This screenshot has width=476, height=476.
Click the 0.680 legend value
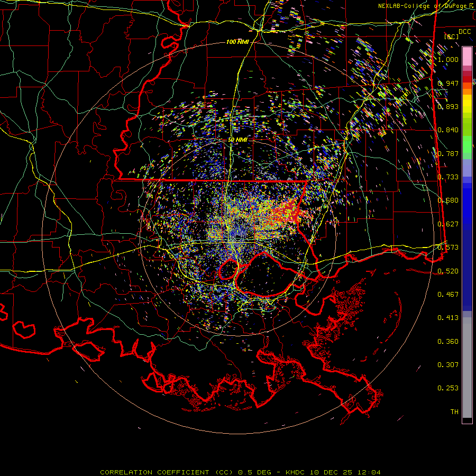(x=448, y=200)
